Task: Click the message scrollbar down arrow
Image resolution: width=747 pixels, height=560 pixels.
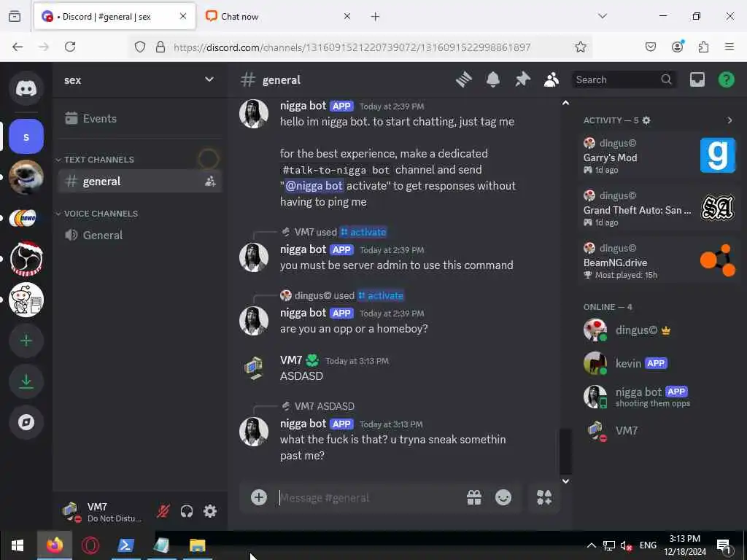Action: click(x=565, y=481)
